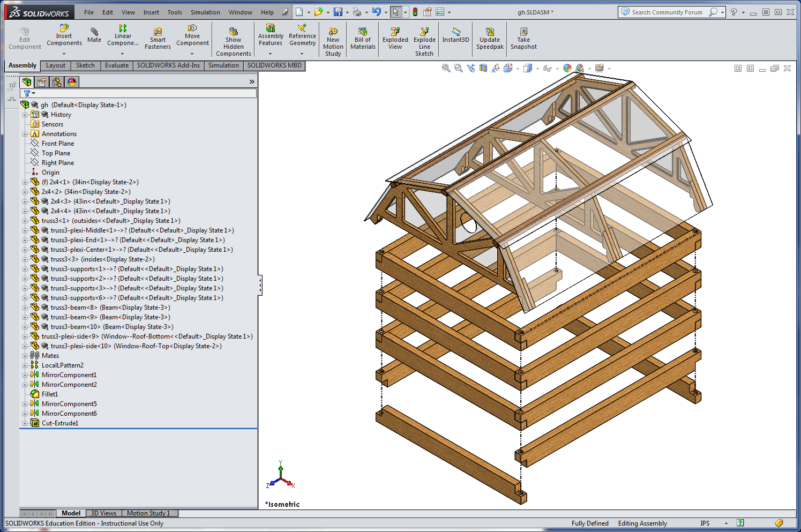Click the Smart Fasteners tool
Screen dimensions: 801x532
click(158, 39)
